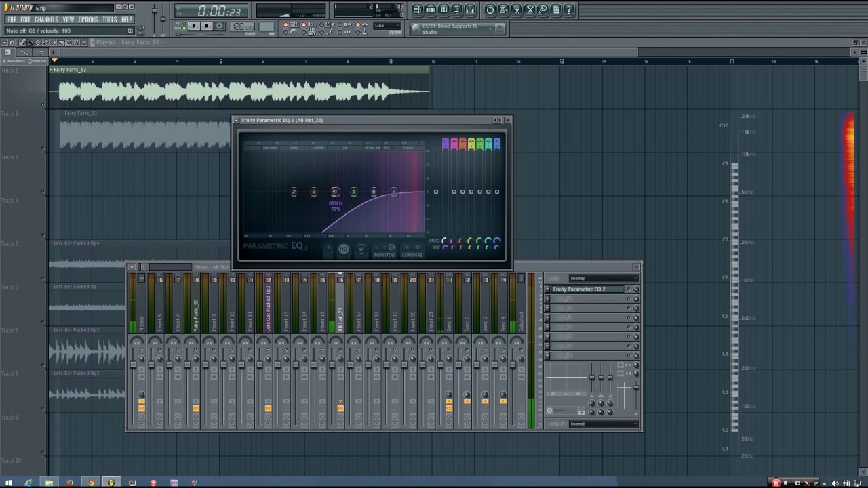The width and height of the screenshot is (868, 488).
Task: Open the Playlist options menu arrow
Action: pos(5,42)
